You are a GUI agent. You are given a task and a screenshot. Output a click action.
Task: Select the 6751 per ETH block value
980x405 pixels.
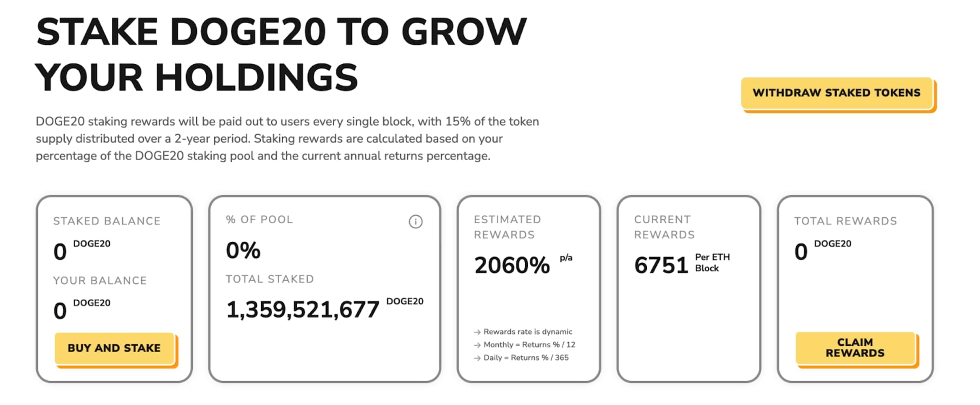pyautogui.click(x=661, y=265)
